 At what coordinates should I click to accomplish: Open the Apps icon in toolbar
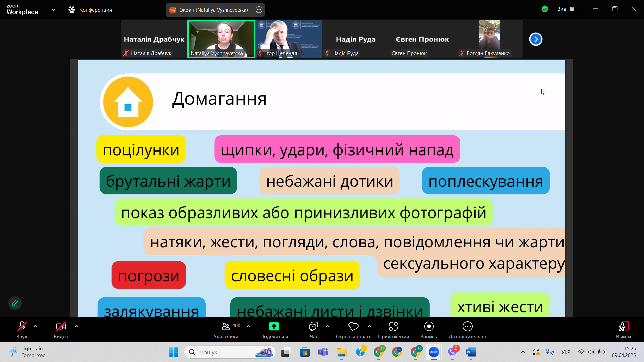click(x=393, y=326)
